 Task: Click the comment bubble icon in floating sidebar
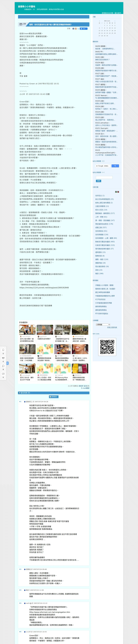[x=3, y=366]
